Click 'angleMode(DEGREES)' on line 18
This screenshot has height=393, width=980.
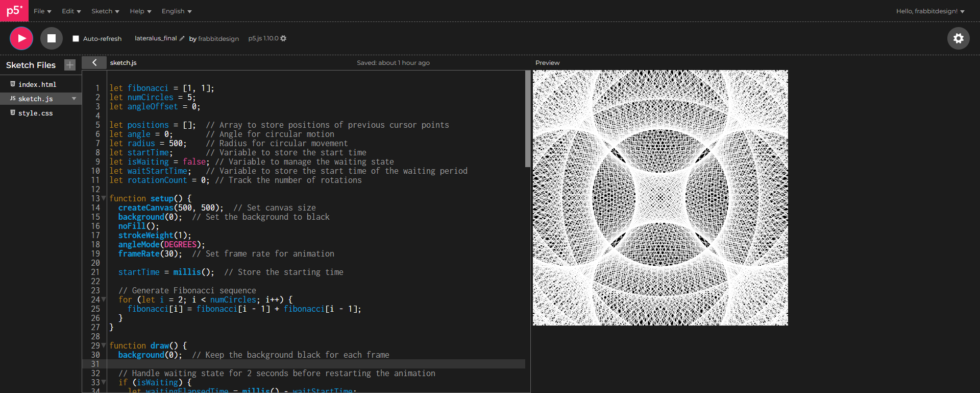(162, 244)
